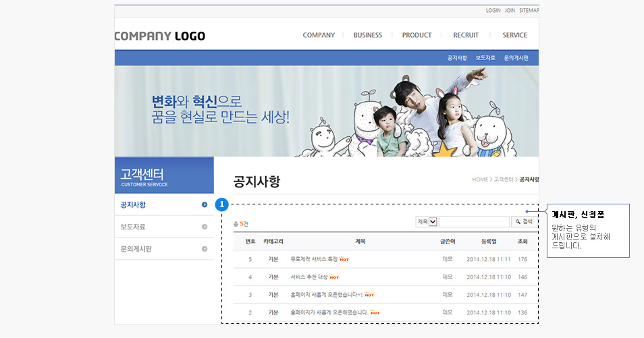Viewport: 644px width, 338px height.
Task: Click the blue number 1 annotation marker
Action: click(221, 204)
